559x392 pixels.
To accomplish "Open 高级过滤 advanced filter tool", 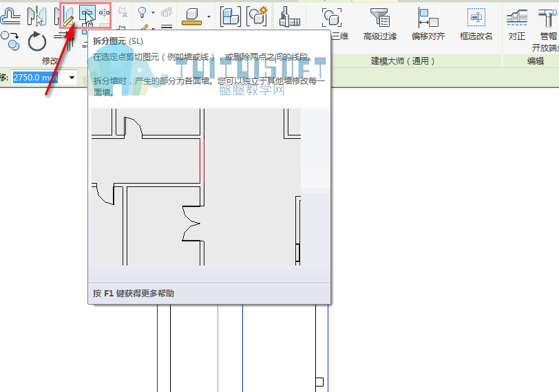I will click(x=380, y=24).
